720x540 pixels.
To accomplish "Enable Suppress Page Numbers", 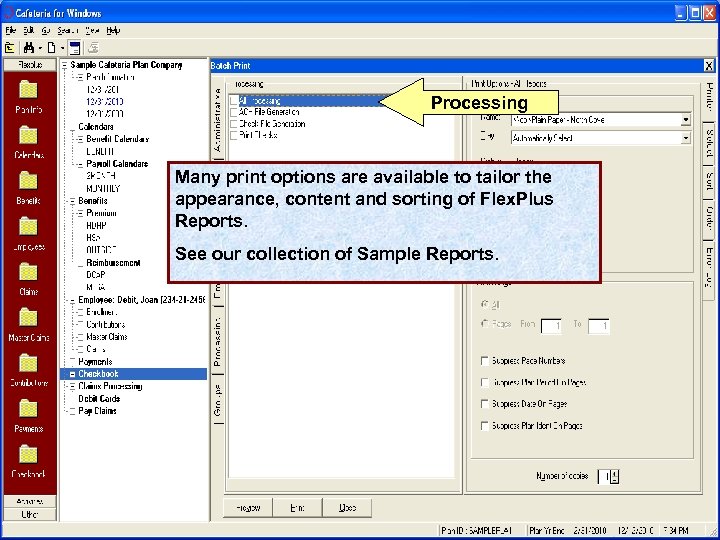I will tap(484, 361).
